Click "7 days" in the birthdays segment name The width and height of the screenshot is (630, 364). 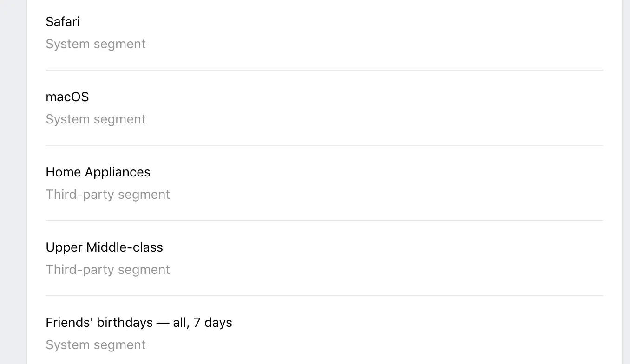[x=213, y=323]
